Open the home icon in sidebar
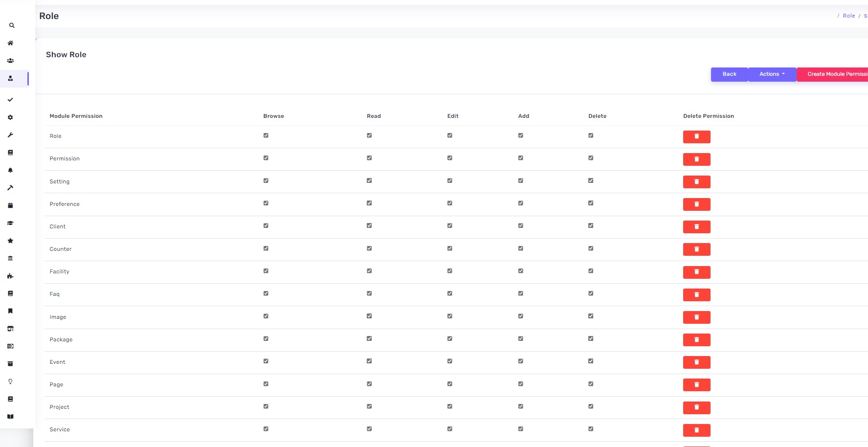The width and height of the screenshot is (868, 447). coord(10,43)
